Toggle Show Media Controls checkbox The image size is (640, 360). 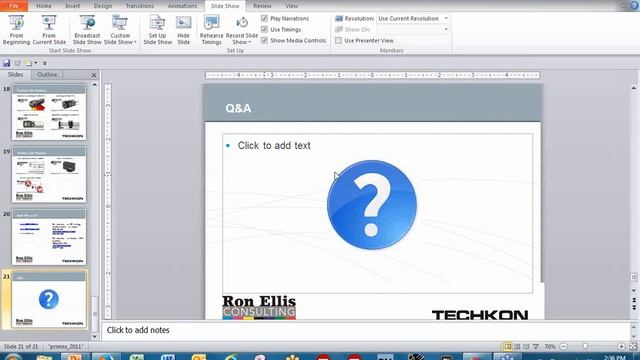tap(264, 40)
